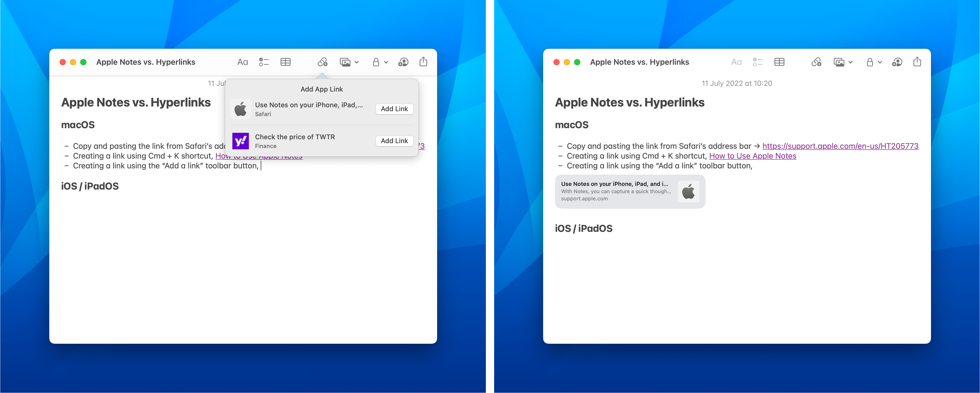Click share icon in right window toolbar
The width and height of the screenshot is (980, 393).
[x=917, y=62]
